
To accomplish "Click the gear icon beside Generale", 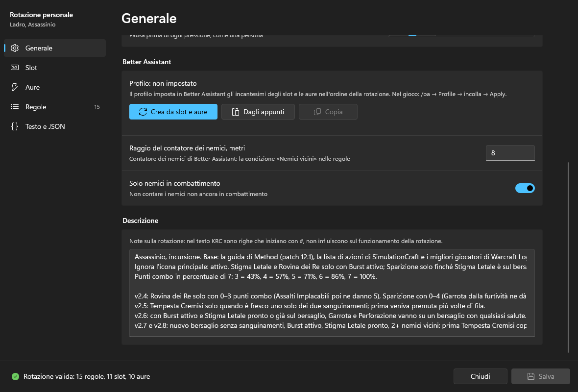I will [x=15, y=48].
